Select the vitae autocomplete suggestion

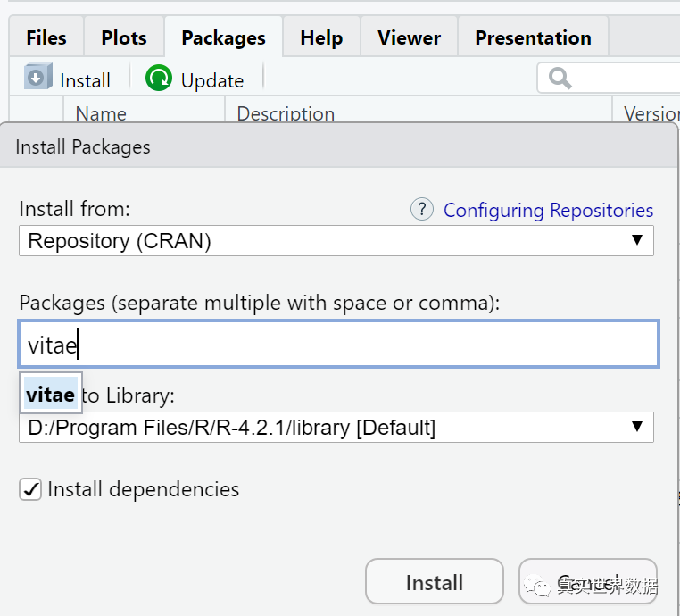coord(50,394)
